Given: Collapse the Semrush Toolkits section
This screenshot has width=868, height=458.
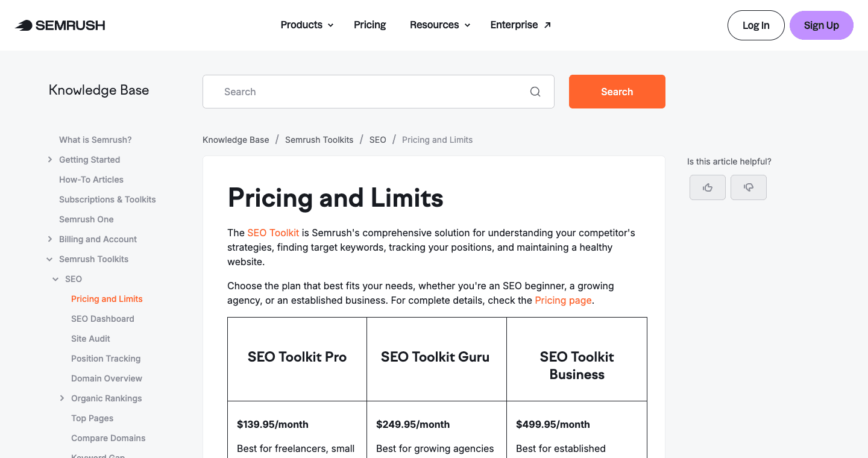Looking at the screenshot, I should click(49, 259).
